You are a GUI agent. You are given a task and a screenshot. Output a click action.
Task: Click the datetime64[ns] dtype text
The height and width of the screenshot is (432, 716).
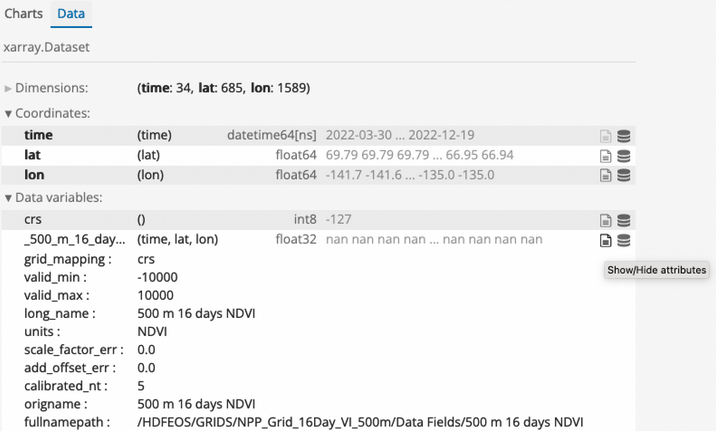tap(272, 135)
